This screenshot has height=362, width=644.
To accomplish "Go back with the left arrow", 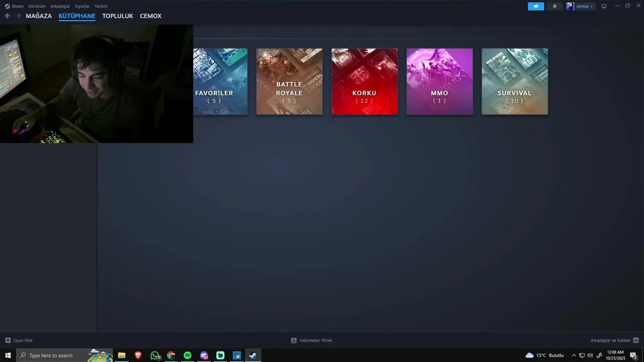I will tap(8, 16).
